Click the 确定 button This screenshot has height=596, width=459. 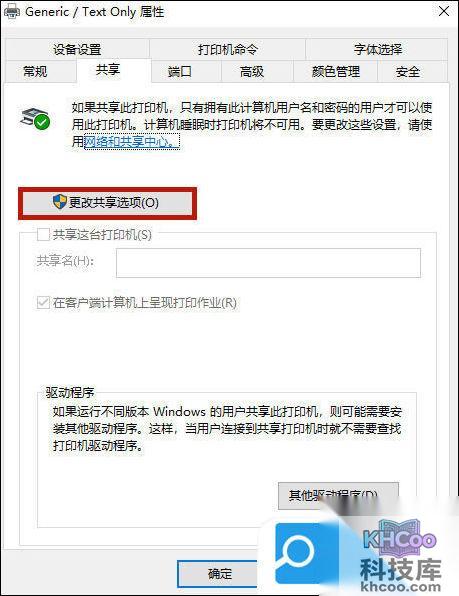tap(220, 574)
